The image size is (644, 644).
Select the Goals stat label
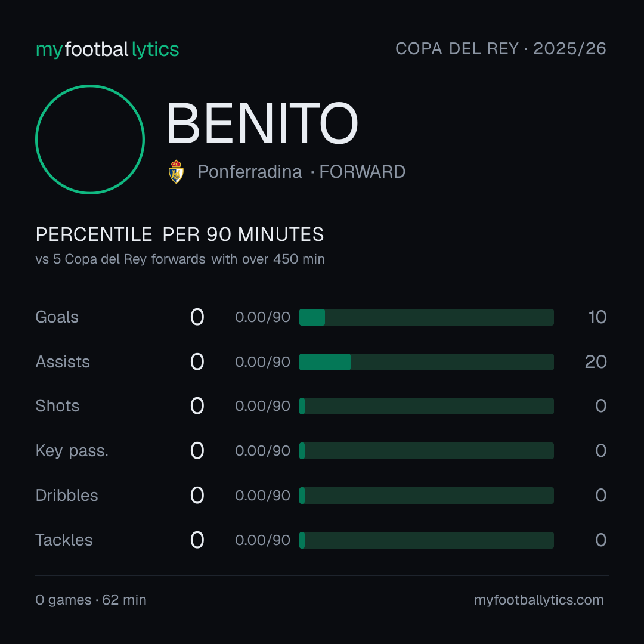(57, 317)
